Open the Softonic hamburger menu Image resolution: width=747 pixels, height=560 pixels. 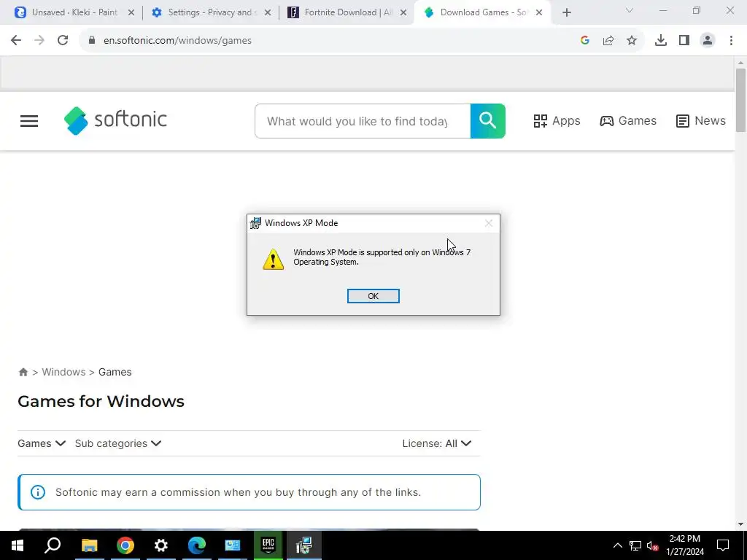[x=29, y=121]
